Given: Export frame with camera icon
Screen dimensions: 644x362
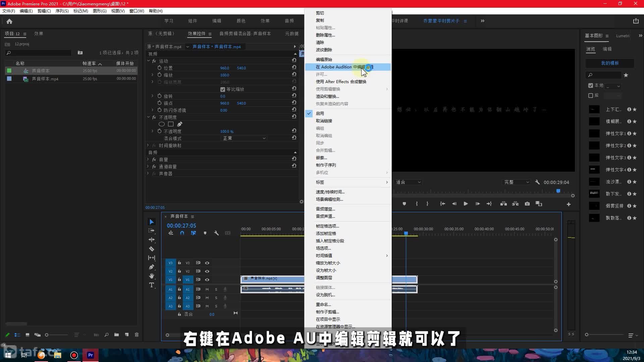Looking at the screenshot, I should tap(527, 204).
